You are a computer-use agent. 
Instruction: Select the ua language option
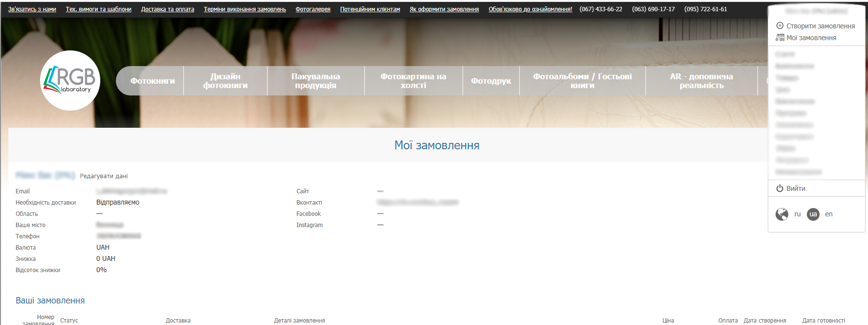point(813,214)
